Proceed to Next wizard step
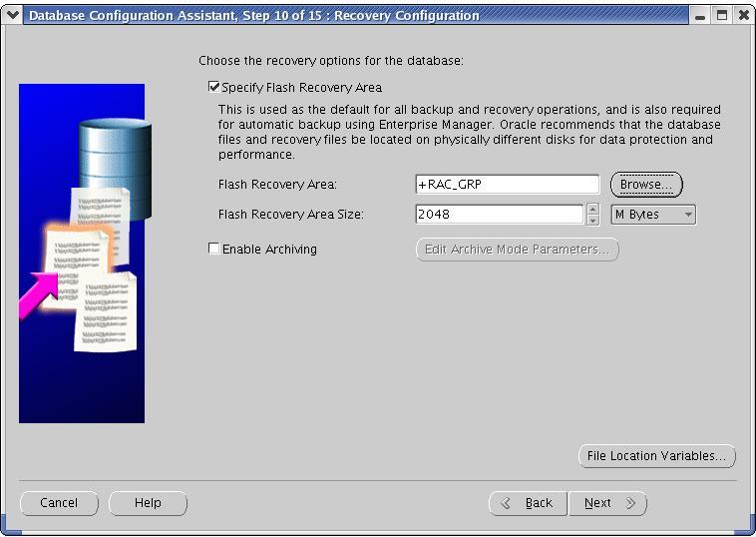Image resolution: width=756 pixels, height=537 pixels. tap(607, 503)
